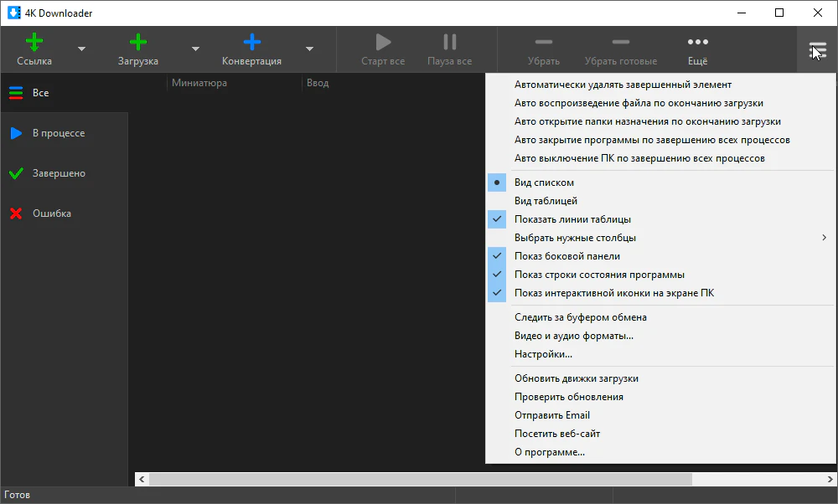This screenshot has height=504, width=838.
Task: Select Вид списком radio option
Action: 544,183
